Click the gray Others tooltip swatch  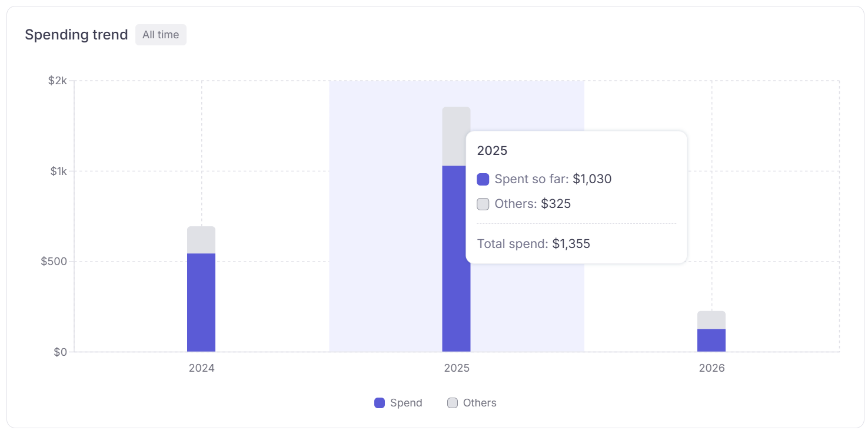click(483, 204)
